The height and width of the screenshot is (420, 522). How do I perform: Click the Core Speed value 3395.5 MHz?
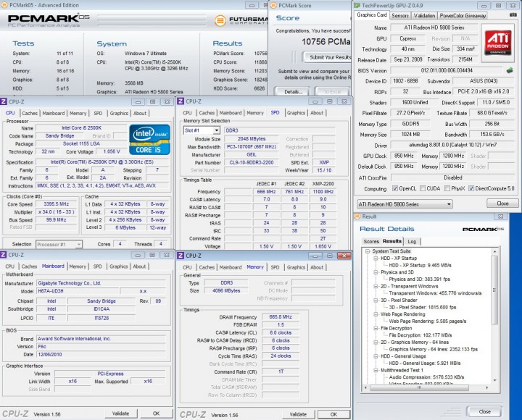point(57,204)
